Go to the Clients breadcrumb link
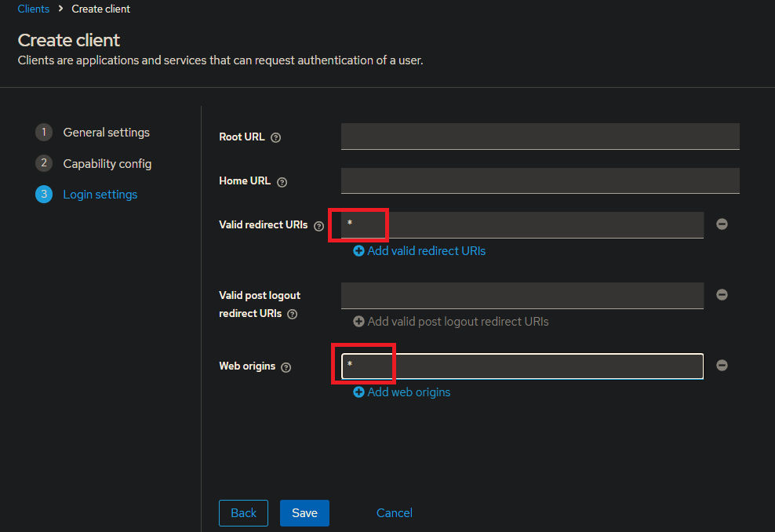 (34, 9)
